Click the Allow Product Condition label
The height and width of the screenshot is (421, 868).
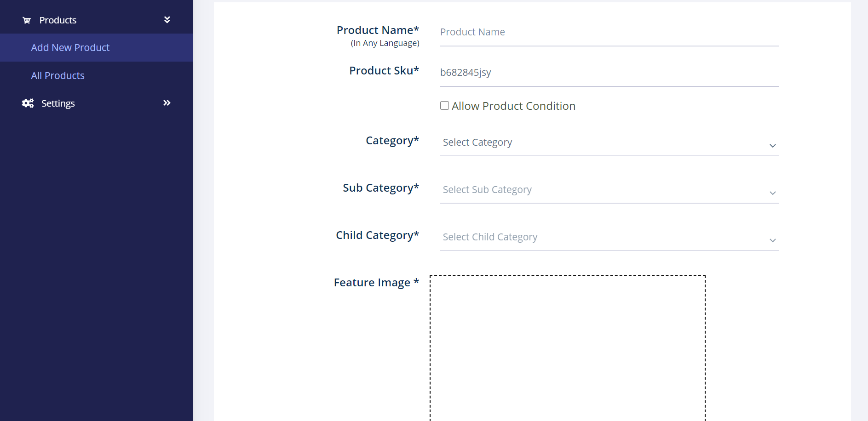(513, 106)
